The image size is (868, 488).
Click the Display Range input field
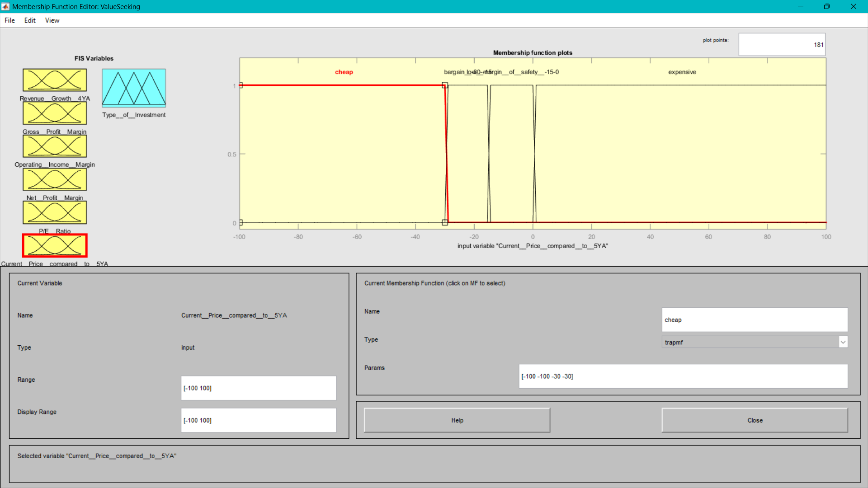(x=259, y=420)
